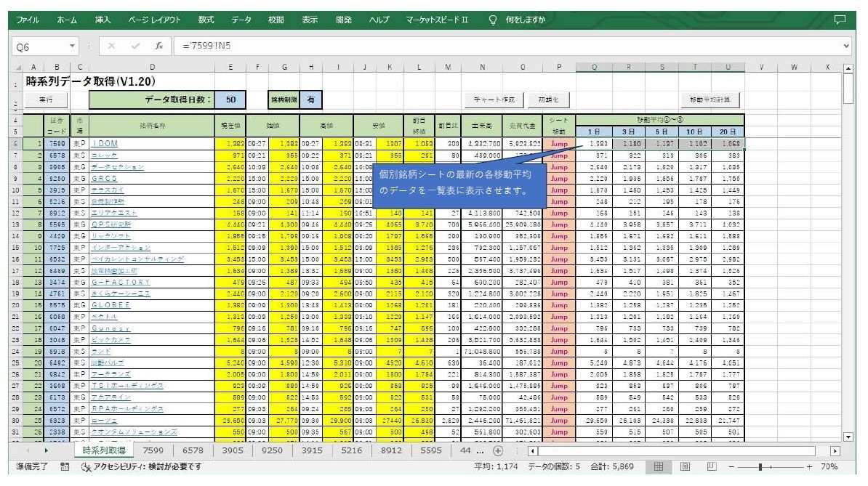
Task: Click the insert function fx icon
Action: [x=159, y=46]
